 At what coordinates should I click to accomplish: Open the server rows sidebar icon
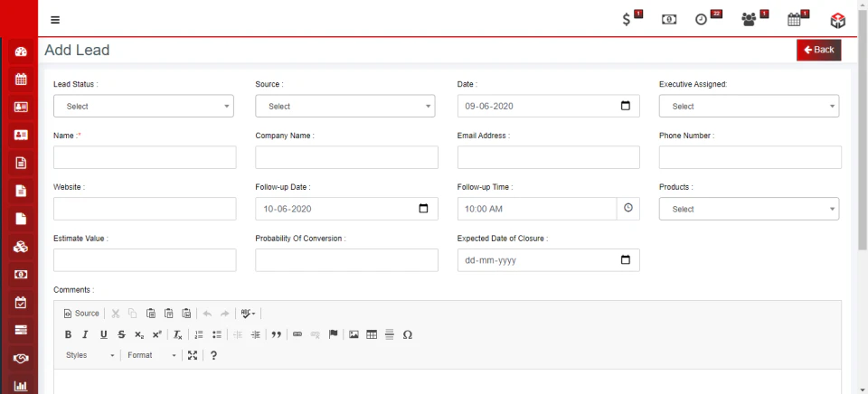tap(21, 331)
